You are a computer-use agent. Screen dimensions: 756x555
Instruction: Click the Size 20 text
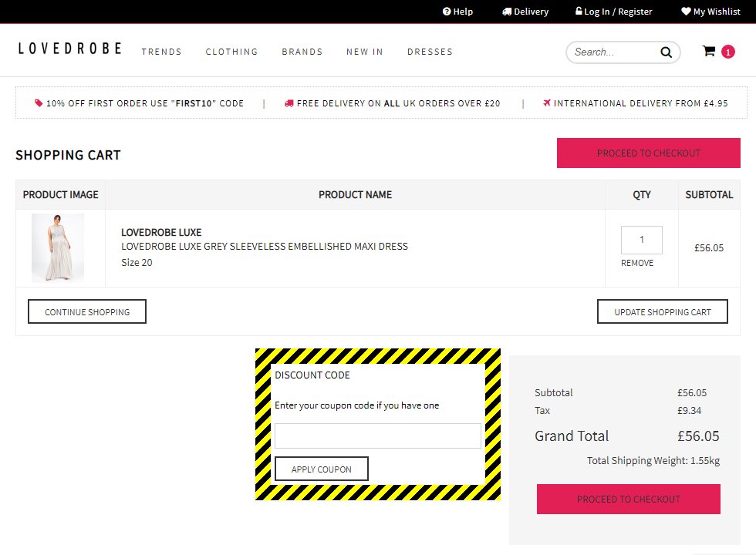(137, 263)
